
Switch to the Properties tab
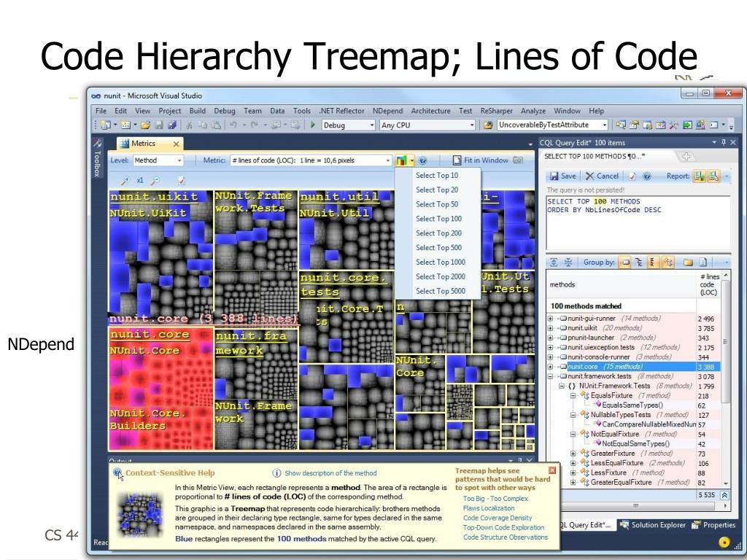coord(713,525)
